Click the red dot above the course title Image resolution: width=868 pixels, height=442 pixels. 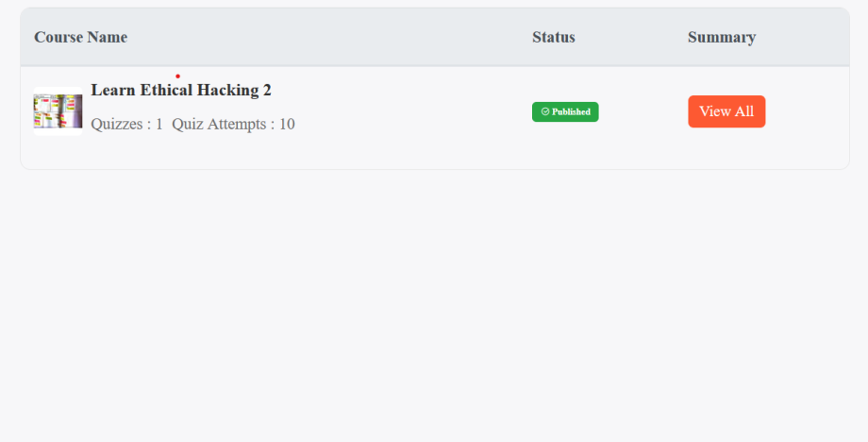tap(177, 76)
